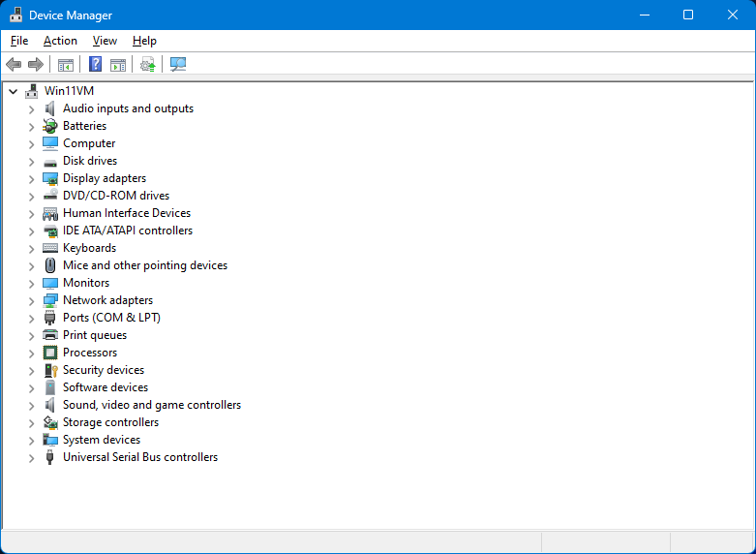Image resolution: width=756 pixels, height=554 pixels.
Task: Expand the Network adapters category
Action: click(x=31, y=301)
